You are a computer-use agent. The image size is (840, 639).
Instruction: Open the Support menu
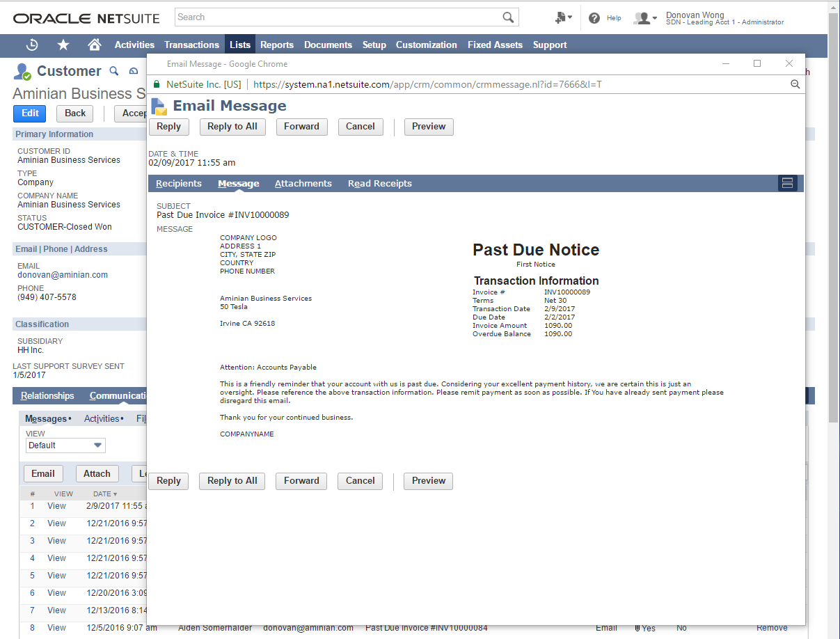550,45
